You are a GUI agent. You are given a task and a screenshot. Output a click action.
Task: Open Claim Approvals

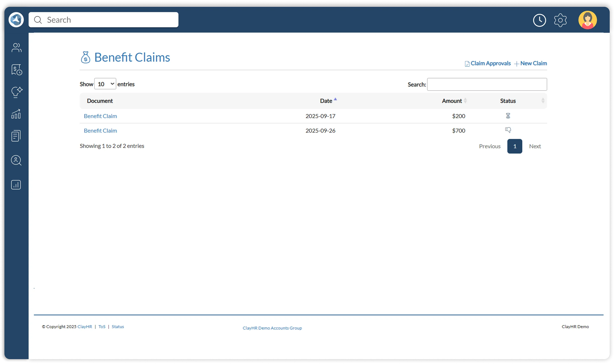click(x=487, y=63)
